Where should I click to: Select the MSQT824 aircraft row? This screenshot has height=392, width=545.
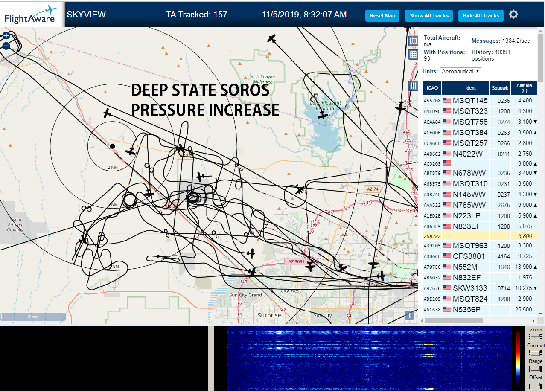[480, 299]
